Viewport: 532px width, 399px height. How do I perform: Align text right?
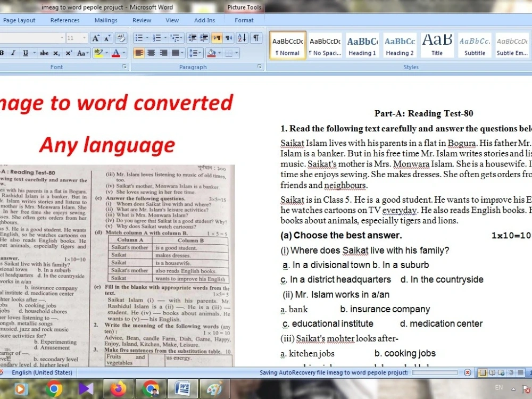point(163,53)
